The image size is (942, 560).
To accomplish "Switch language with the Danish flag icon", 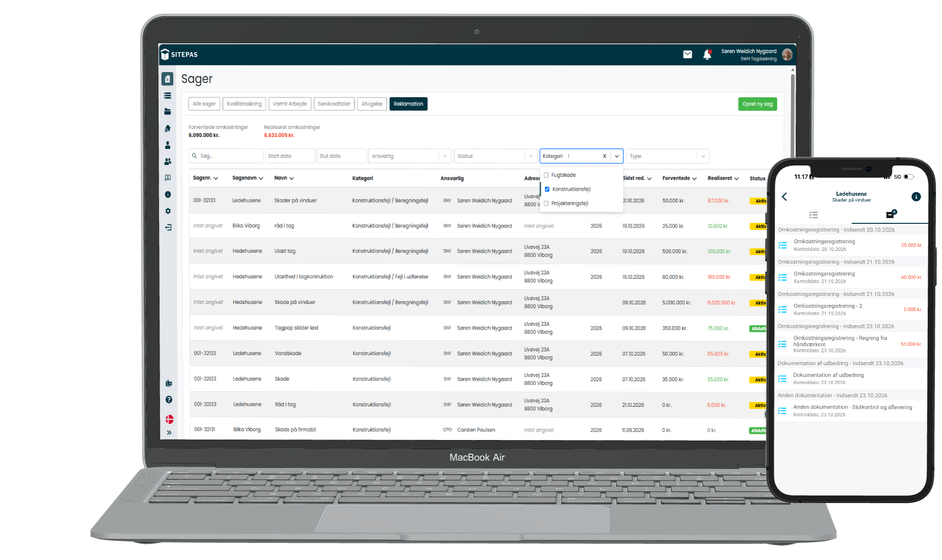I will pos(169,420).
